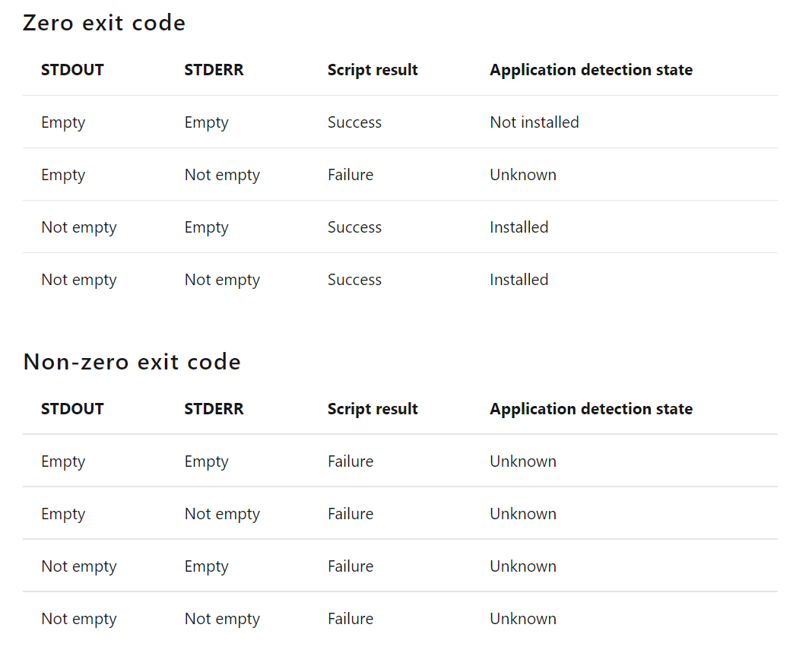Viewport: 812px width, 650px height.
Task: Click Script result header in Non-zero exit code table
Action: click(x=373, y=409)
